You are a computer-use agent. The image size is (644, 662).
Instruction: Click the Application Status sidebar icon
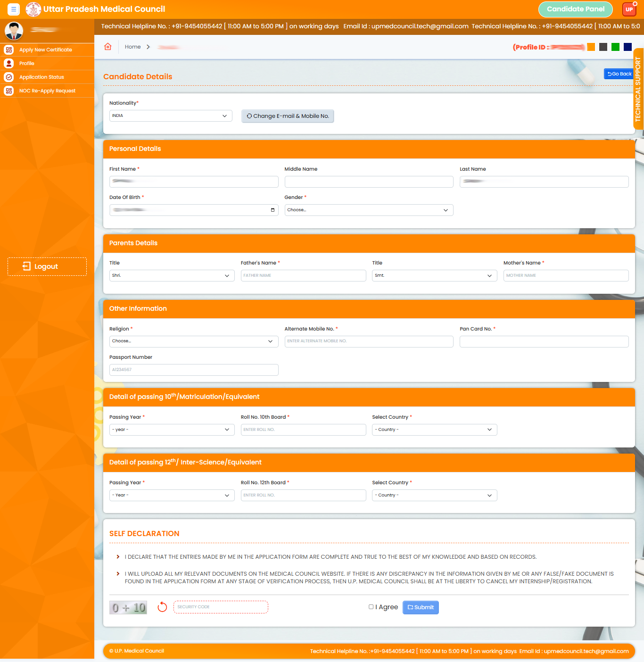click(9, 77)
